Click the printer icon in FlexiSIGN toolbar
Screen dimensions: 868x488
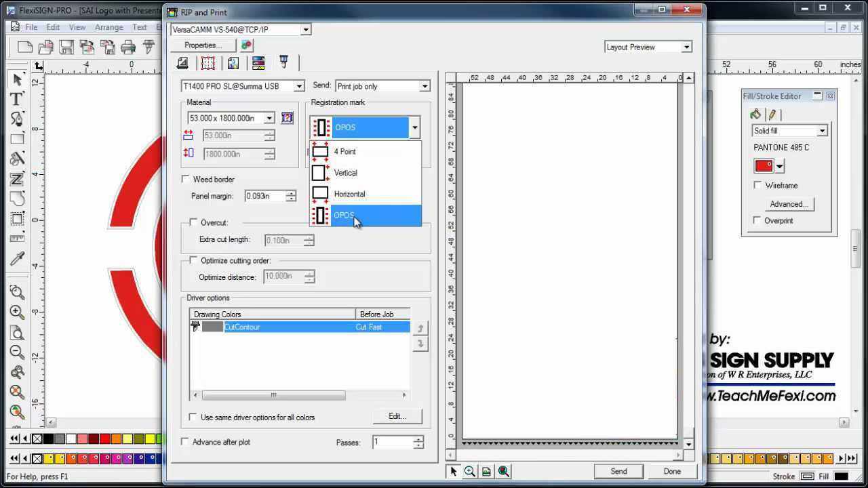coord(127,47)
